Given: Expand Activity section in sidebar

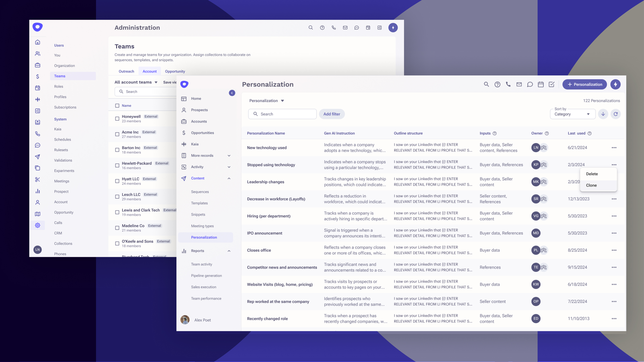Looking at the screenshot, I should pyautogui.click(x=229, y=167).
